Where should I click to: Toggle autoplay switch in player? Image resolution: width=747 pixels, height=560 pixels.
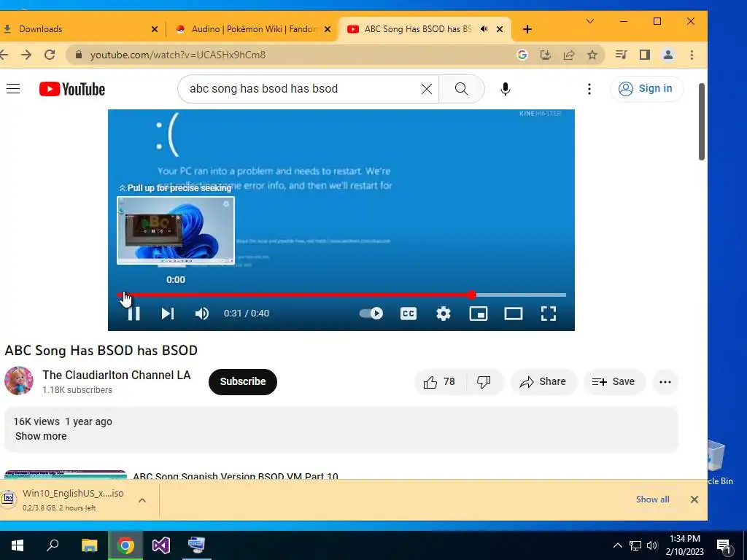point(371,314)
